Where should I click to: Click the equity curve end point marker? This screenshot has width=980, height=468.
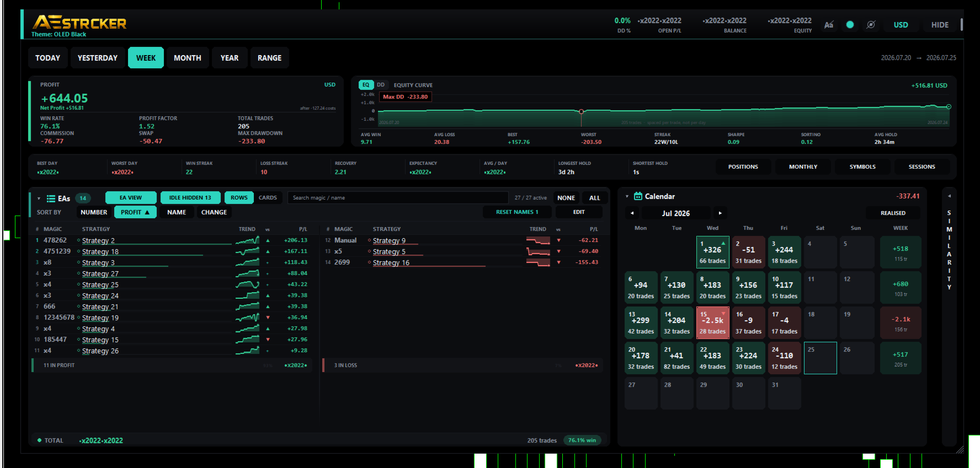click(x=949, y=107)
